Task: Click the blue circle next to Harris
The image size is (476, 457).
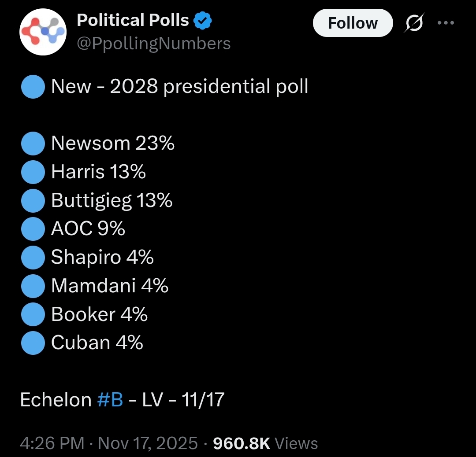Action: (x=33, y=172)
